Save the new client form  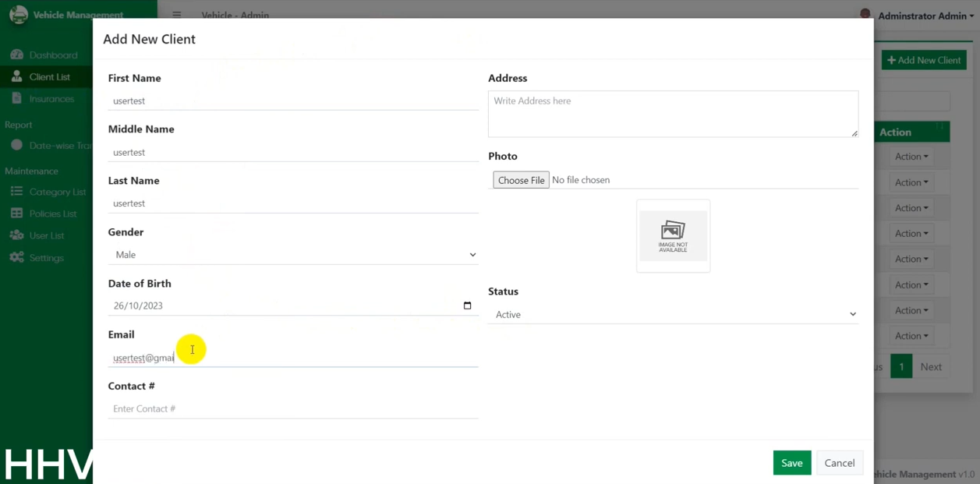click(x=791, y=463)
